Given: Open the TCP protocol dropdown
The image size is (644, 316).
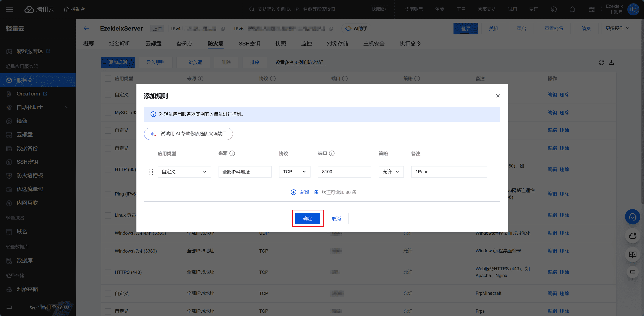Looking at the screenshot, I should point(295,172).
